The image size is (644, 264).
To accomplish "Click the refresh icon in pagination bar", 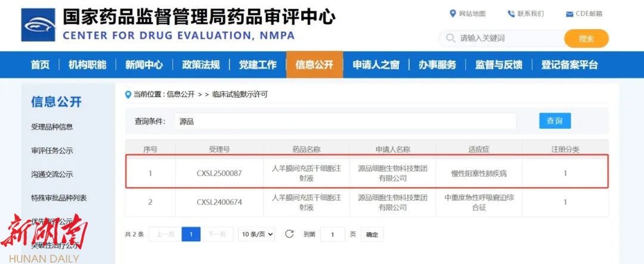I will coord(289,234).
